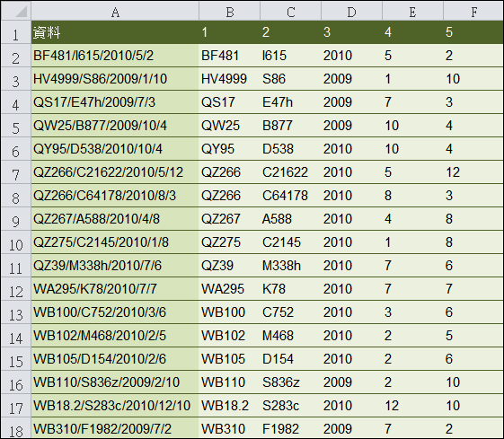Click cell QZ266/C21622/2010/5/12
The width and height of the screenshot is (504, 439).
(x=115, y=172)
